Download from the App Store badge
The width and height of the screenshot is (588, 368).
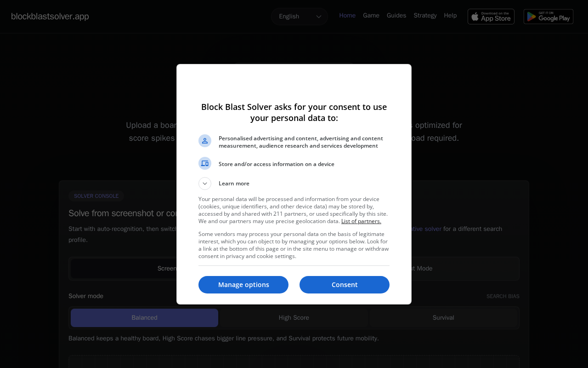tap(491, 17)
